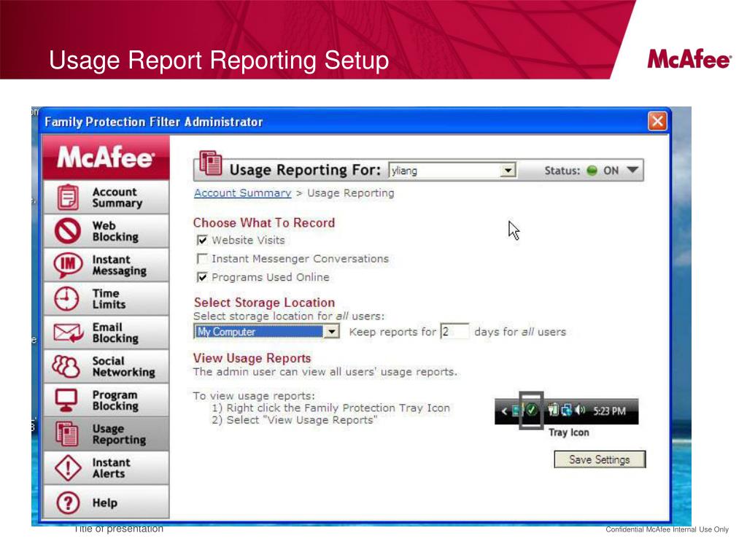Expand the Status ON dropdown arrow
This screenshot has height=560, width=747.
(632, 170)
